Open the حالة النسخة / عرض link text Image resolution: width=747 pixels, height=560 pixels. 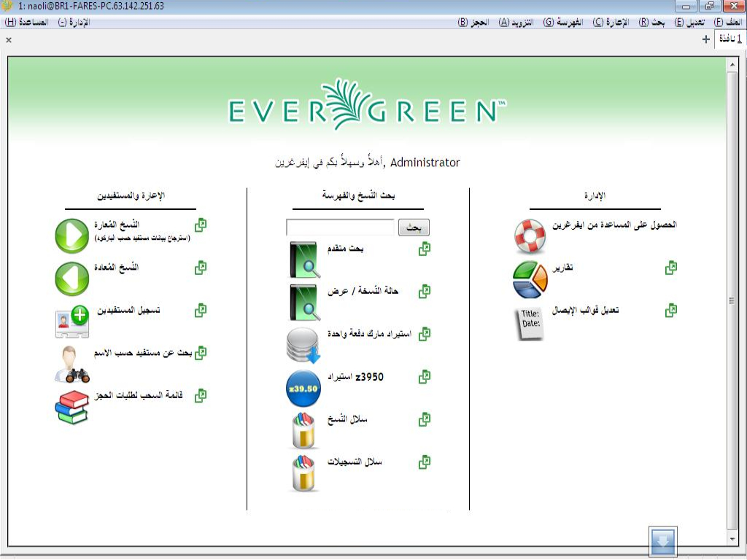[x=363, y=291]
